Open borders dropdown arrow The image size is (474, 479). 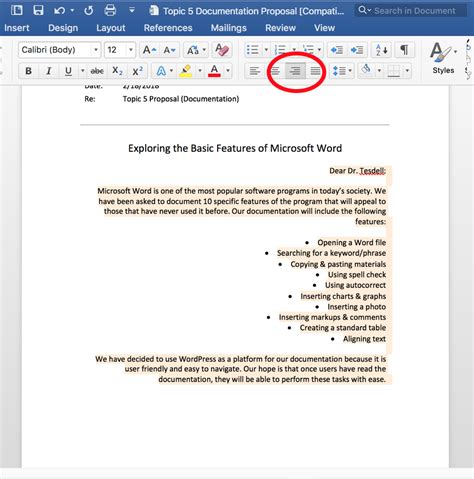[407, 71]
